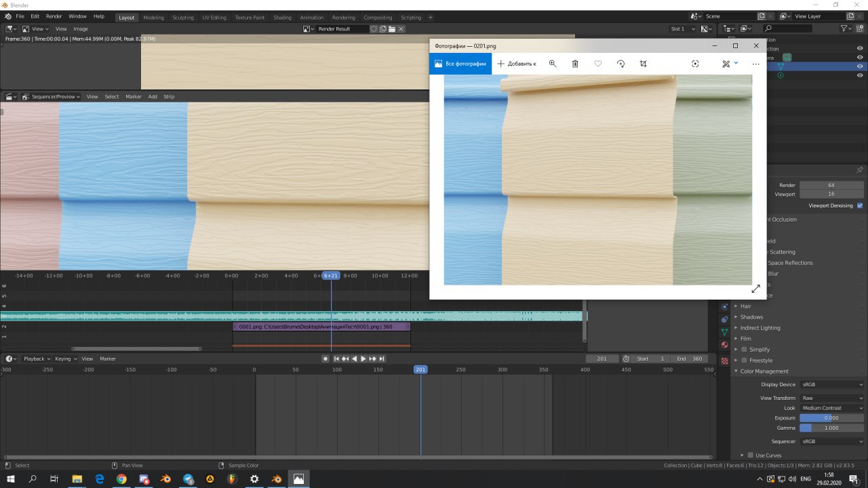
Task: Switch to the Shading workspace tab
Action: [282, 18]
